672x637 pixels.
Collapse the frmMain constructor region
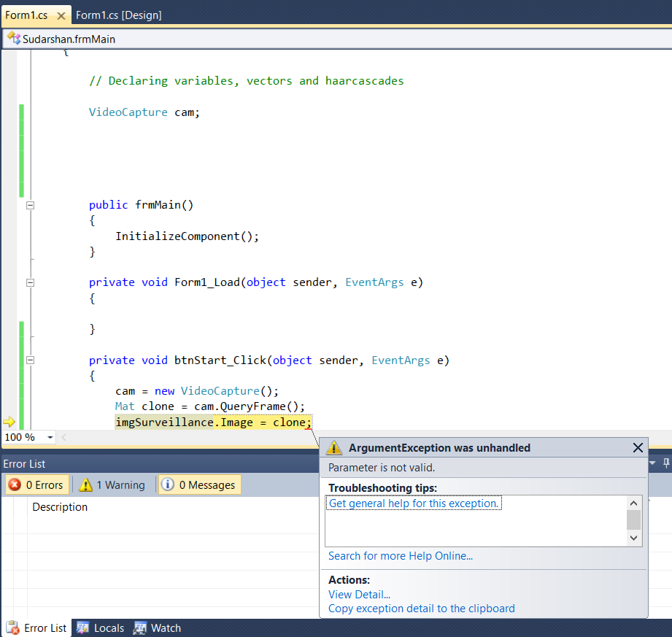click(x=30, y=205)
